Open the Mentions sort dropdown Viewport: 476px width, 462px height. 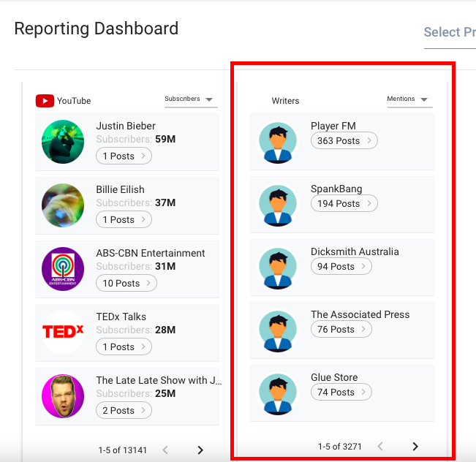(409, 99)
